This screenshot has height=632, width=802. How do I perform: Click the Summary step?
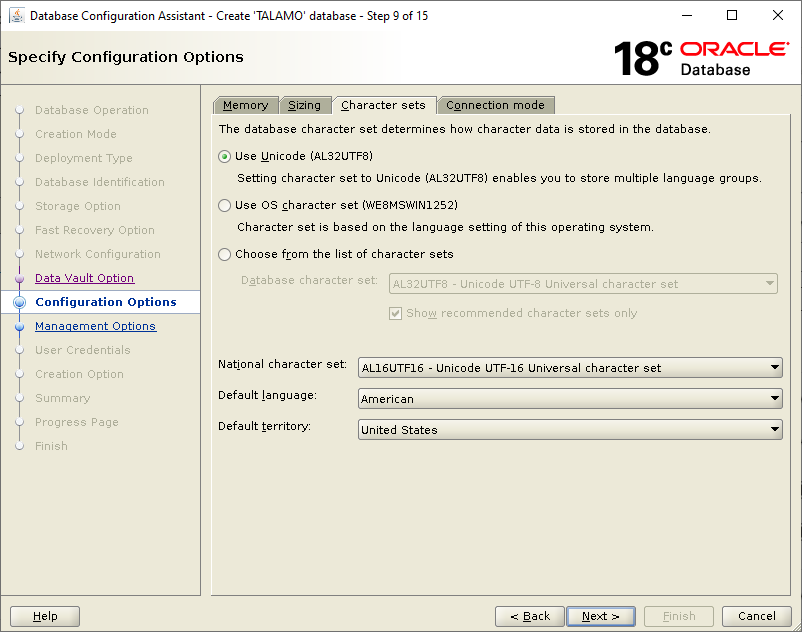pyautogui.click(x=62, y=398)
